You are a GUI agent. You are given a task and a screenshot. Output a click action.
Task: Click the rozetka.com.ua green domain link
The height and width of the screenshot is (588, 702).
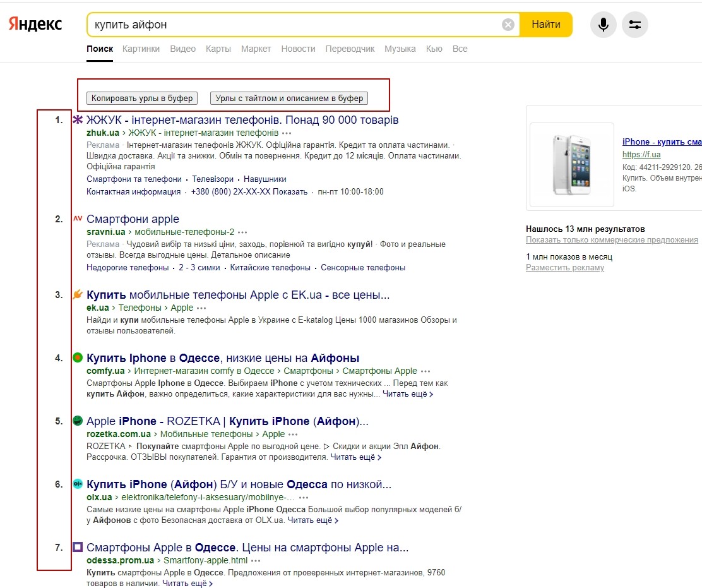pos(118,434)
